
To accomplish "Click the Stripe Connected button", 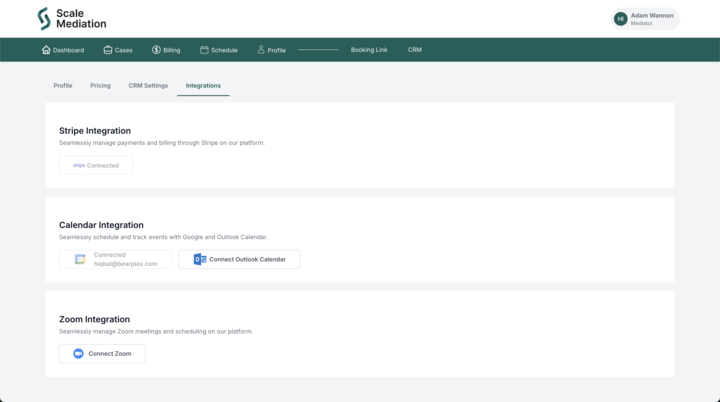I will [96, 165].
